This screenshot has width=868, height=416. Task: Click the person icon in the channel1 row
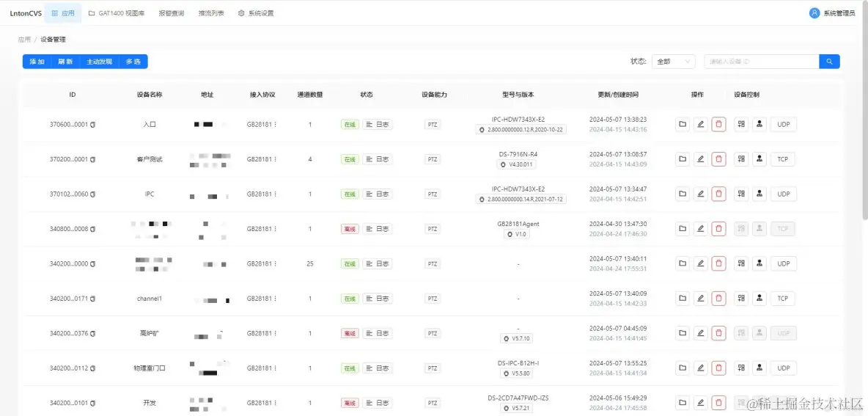[759, 298]
